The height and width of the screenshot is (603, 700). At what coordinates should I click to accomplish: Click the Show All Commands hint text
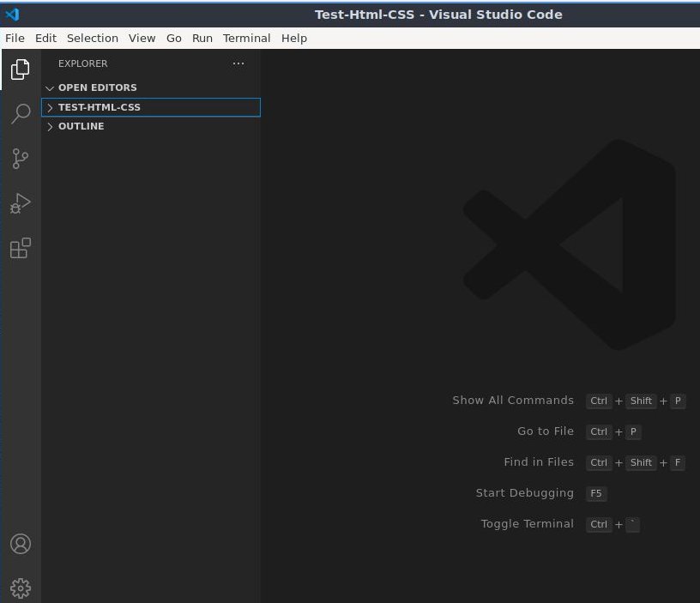[513, 400]
